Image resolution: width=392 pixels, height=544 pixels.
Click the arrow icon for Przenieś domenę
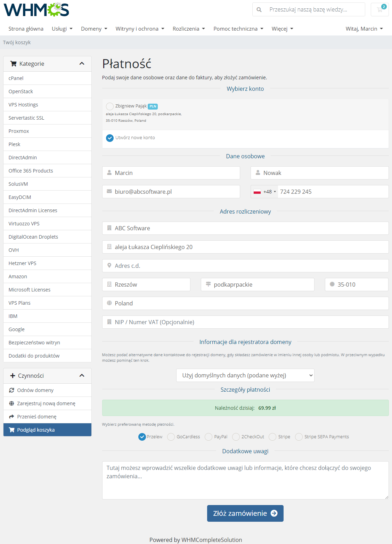point(12,416)
